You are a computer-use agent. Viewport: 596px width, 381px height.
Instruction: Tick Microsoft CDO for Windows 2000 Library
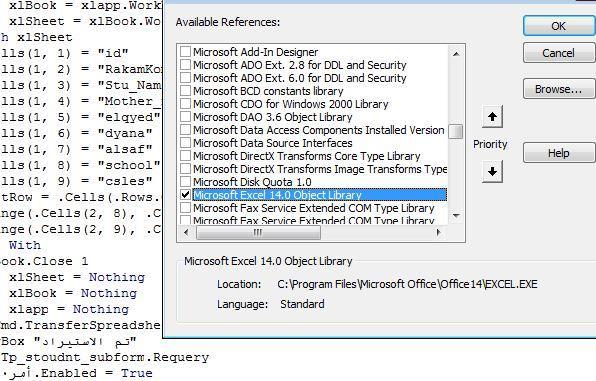pyautogui.click(x=185, y=103)
